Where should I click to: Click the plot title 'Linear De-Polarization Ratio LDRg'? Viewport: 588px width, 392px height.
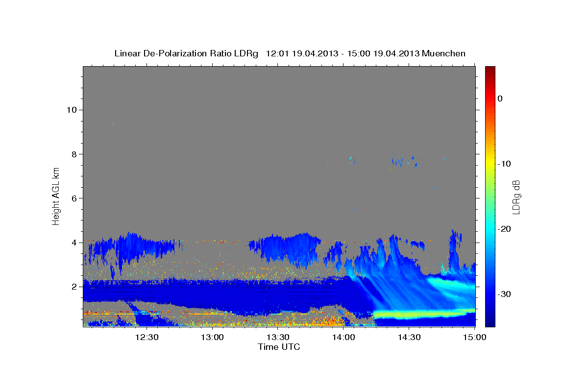pos(186,53)
